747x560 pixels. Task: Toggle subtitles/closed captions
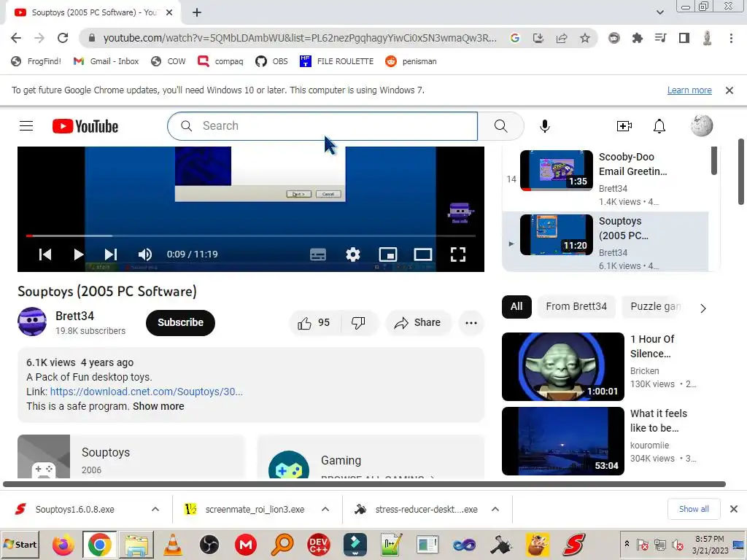point(318,254)
